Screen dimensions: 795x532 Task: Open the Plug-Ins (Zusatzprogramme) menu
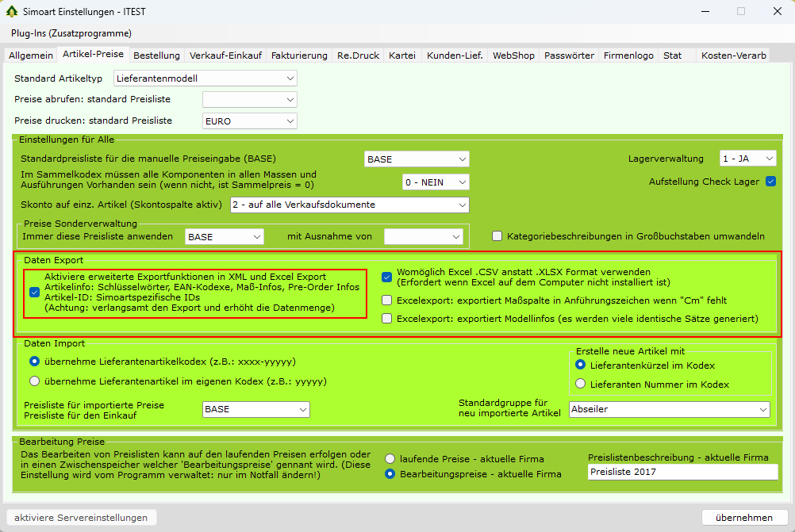[x=71, y=33]
